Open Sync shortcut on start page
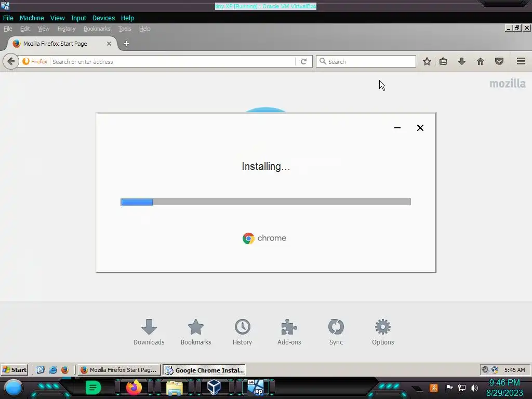 (336, 332)
